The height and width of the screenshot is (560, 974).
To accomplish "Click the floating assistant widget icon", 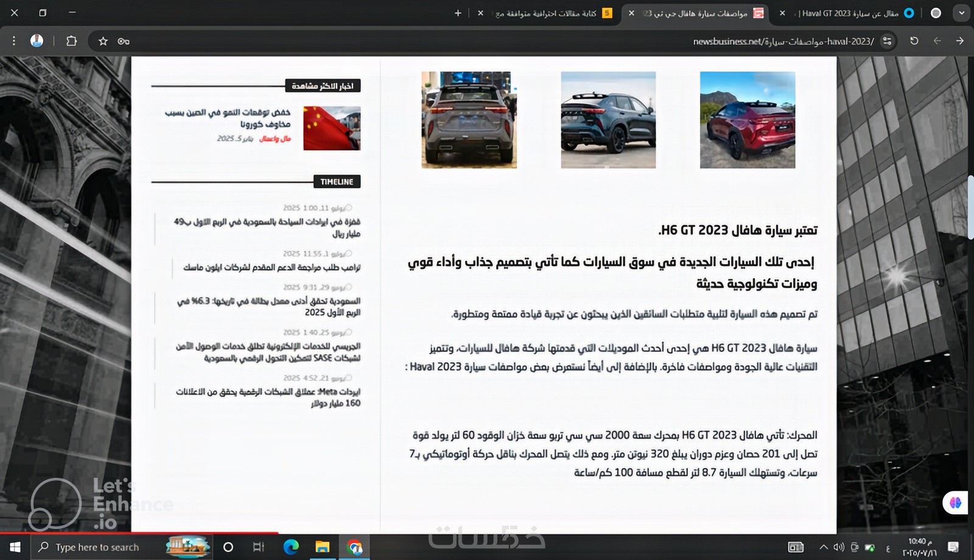I will click(x=955, y=503).
